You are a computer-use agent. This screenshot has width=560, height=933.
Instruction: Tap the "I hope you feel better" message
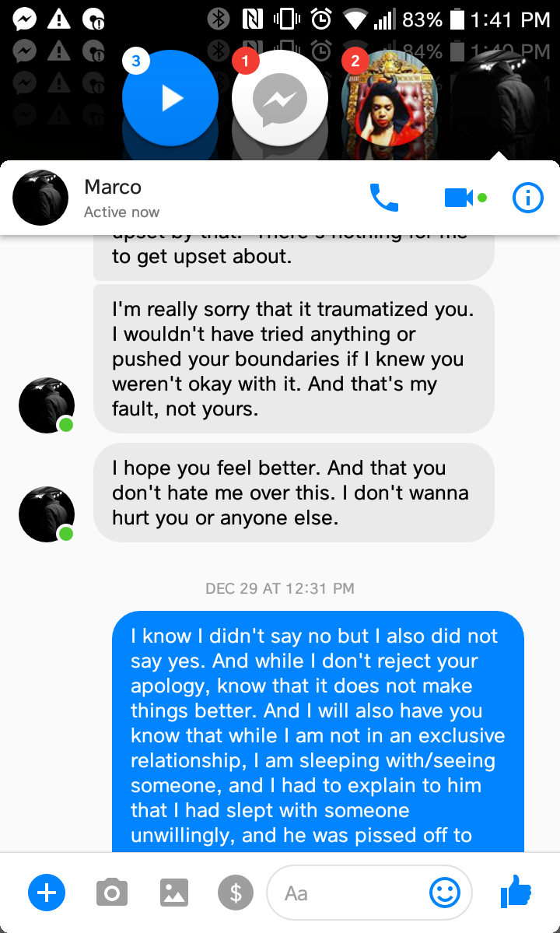[x=294, y=493]
